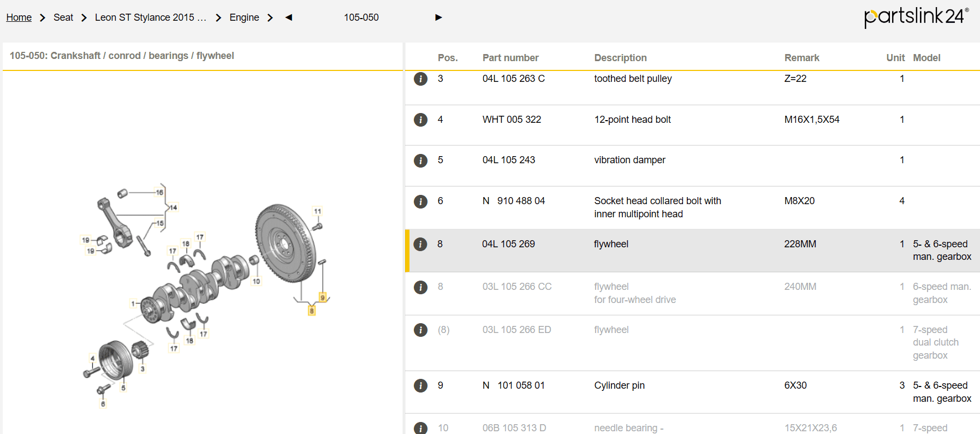Click position 9 callout in diagram
The height and width of the screenshot is (434, 980).
[x=323, y=298]
